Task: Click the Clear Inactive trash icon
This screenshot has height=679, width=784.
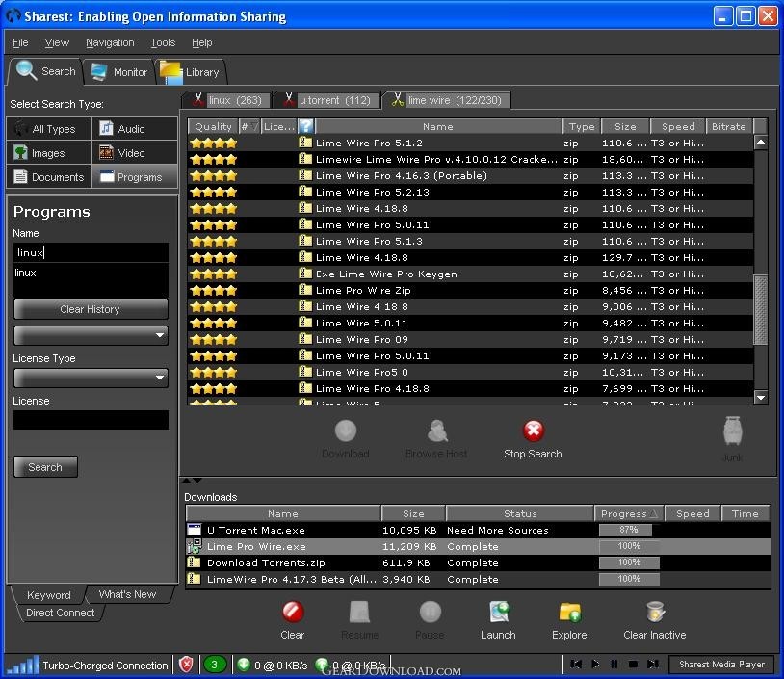Action: click(655, 612)
